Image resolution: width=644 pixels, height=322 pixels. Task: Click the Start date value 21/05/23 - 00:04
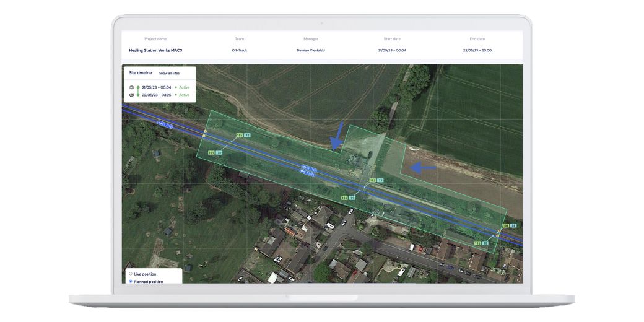pos(391,50)
